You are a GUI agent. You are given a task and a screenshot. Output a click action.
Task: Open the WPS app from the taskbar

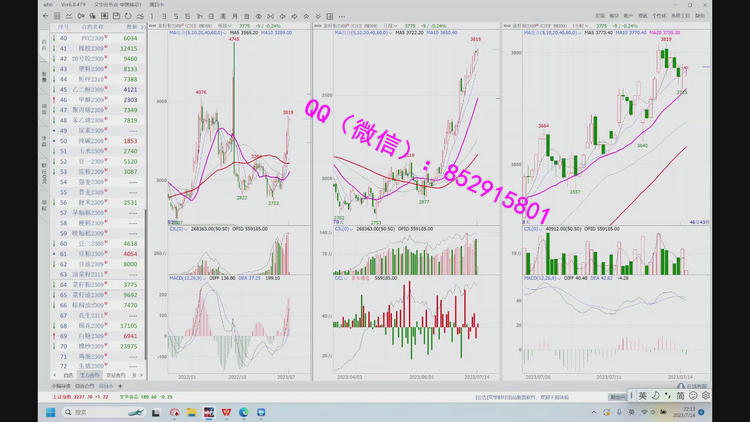pyautogui.click(x=226, y=411)
